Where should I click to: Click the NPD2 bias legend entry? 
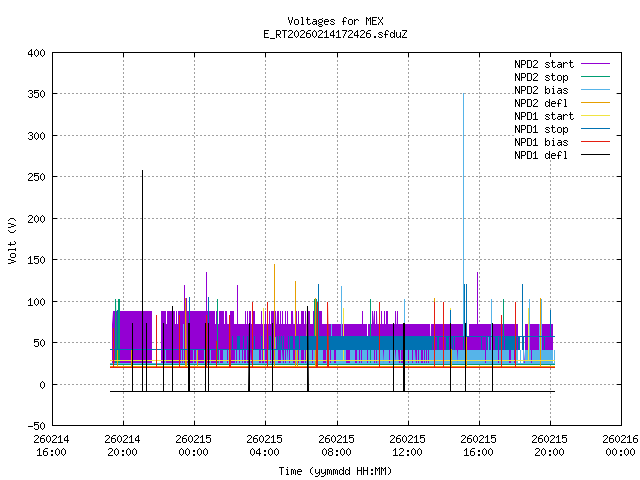[541, 90]
